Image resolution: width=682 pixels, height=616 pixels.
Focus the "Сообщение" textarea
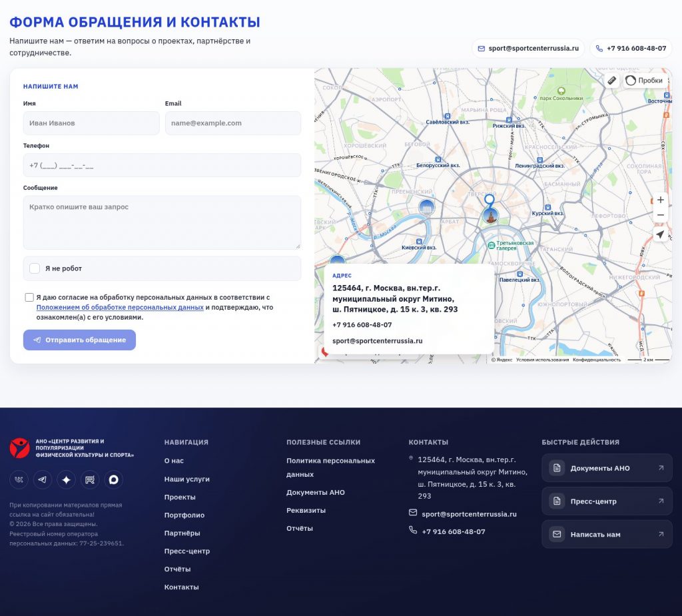coord(163,222)
